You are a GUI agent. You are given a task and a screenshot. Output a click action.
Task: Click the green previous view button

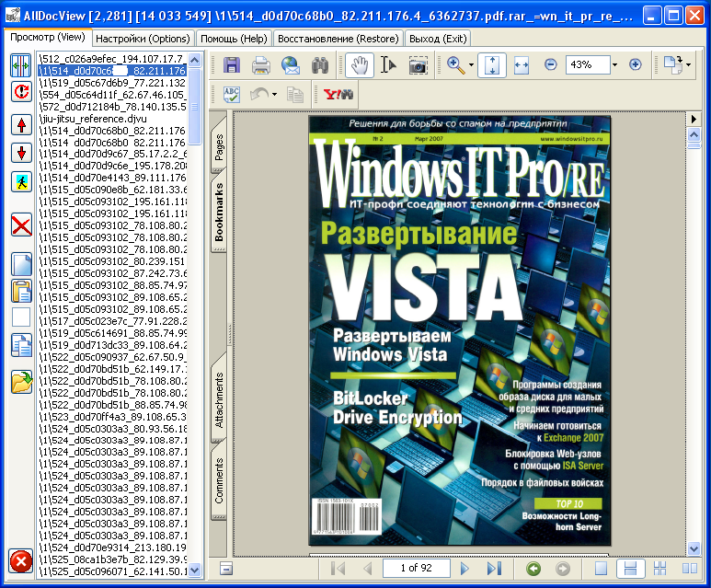click(x=533, y=568)
